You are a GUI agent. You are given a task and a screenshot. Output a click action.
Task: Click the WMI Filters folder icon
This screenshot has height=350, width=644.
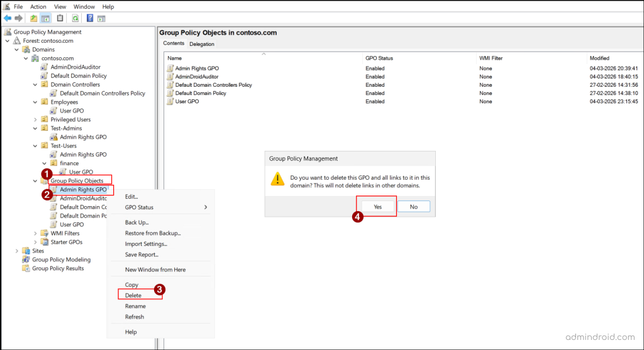point(45,233)
